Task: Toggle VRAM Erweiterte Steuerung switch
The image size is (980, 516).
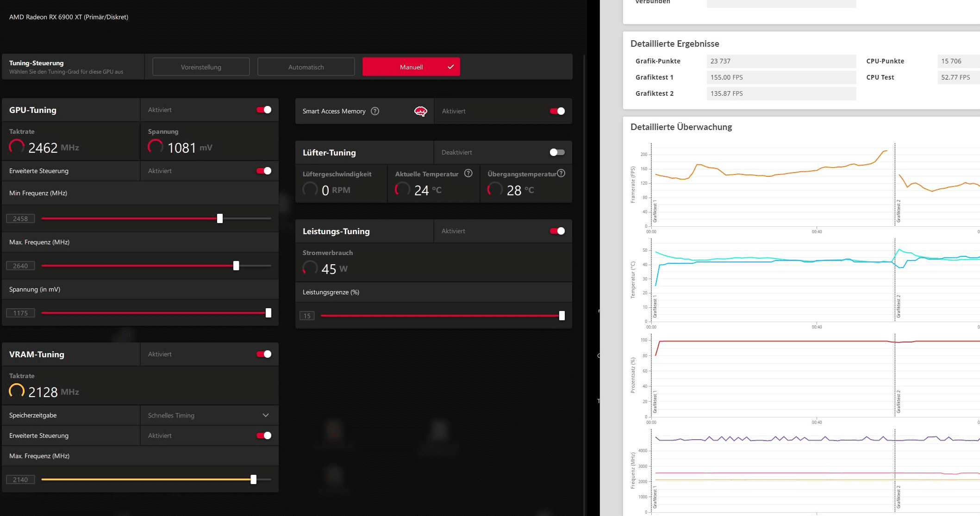Action: pos(264,435)
